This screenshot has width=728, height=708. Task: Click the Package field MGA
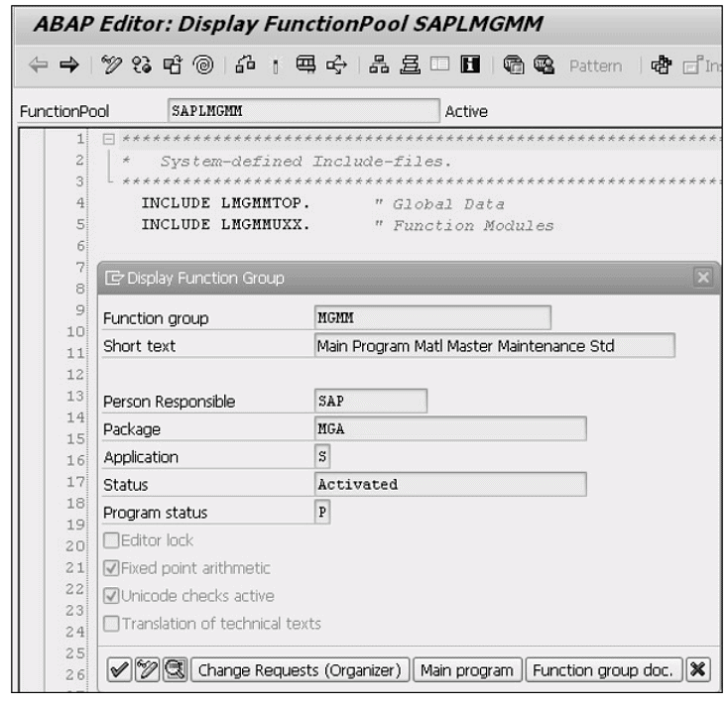[450, 429]
